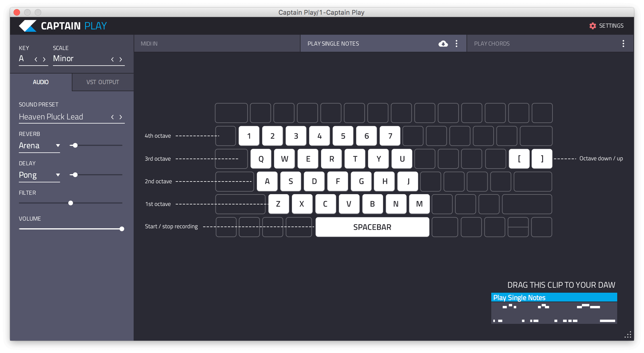Switch to next scale using right chevron
Screen dimensions: 644x353
121,59
